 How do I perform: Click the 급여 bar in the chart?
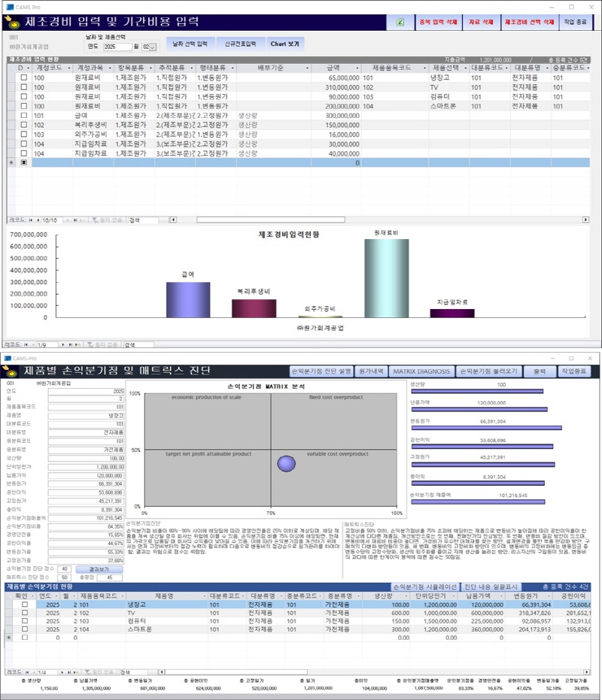coord(188,299)
